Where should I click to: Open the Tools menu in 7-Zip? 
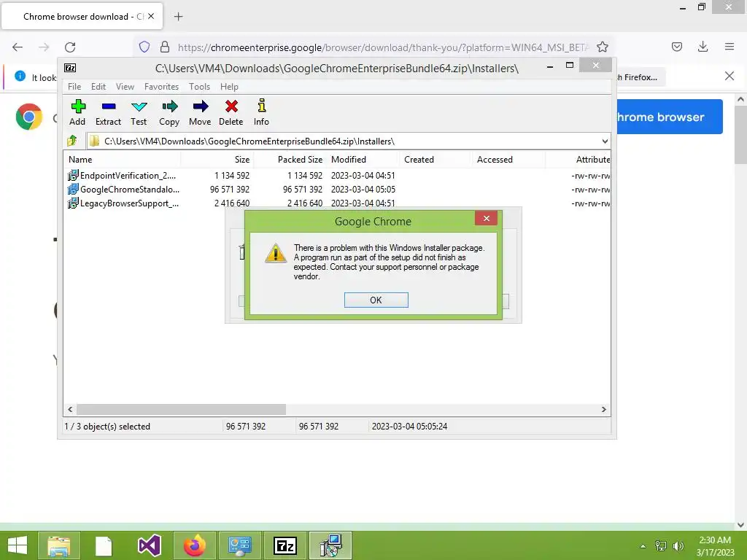click(199, 87)
